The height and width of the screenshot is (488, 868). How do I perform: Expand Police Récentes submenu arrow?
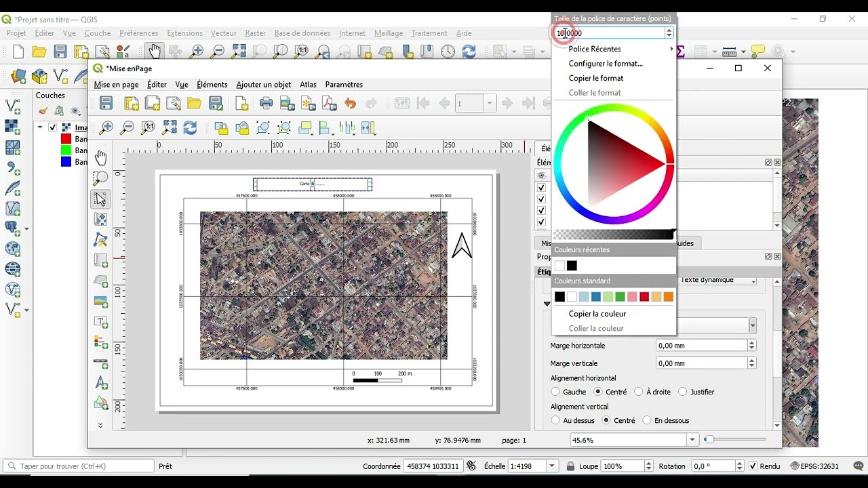click(x=671, y=49)
